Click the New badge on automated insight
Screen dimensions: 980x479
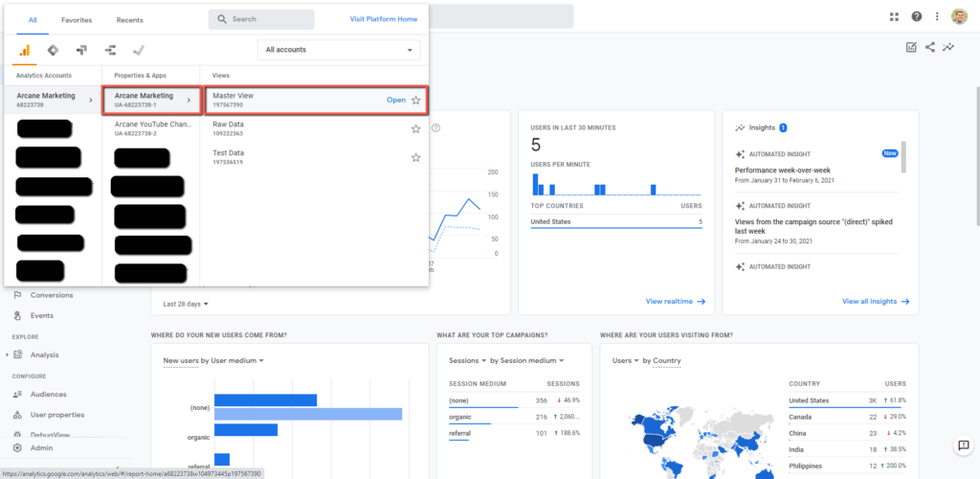tap(889, 153)
